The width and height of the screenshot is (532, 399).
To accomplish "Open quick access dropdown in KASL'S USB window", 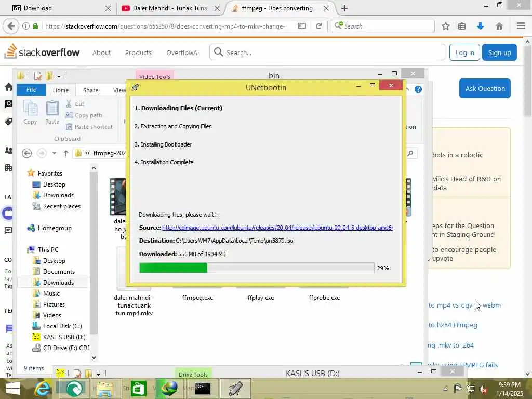I will 98,374.
